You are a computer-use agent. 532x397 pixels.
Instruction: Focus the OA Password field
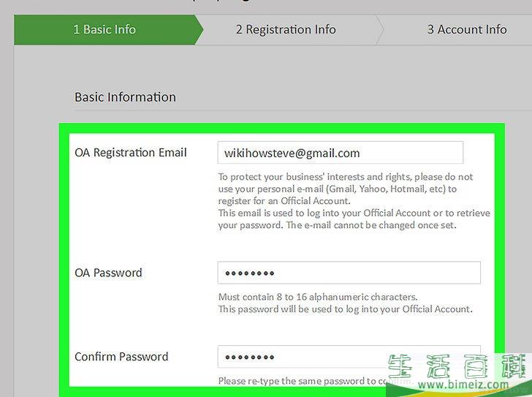click(x=349, y=273)
